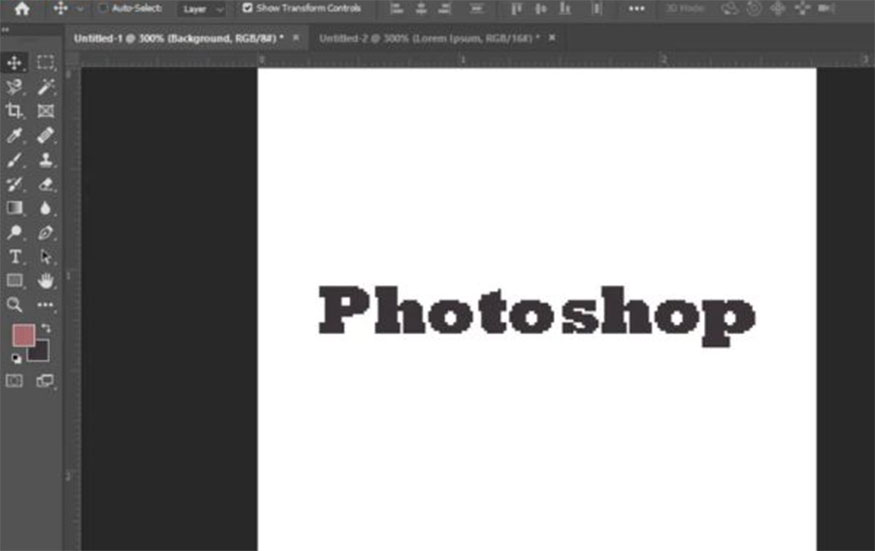
Task: Open Move tool preset picker arrow
Action: pyautogui.click(x=80, y=9)
